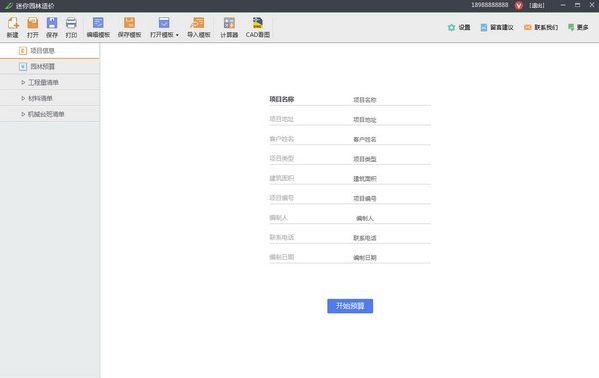Viewport: 599px width, 378px height.
Task: Click the app logo in title bar
Action: coord(8,6)
